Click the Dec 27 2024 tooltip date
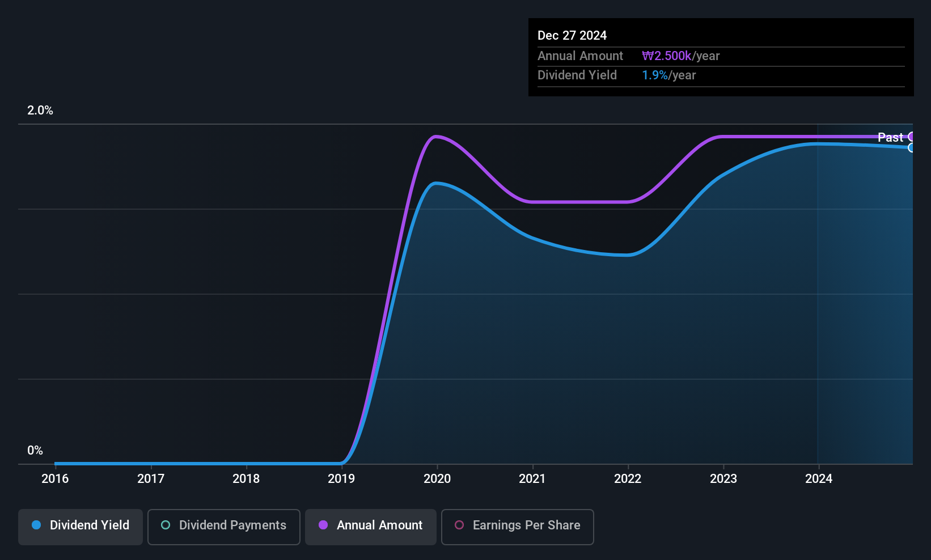The image size is (931, 560). point(572,35)
